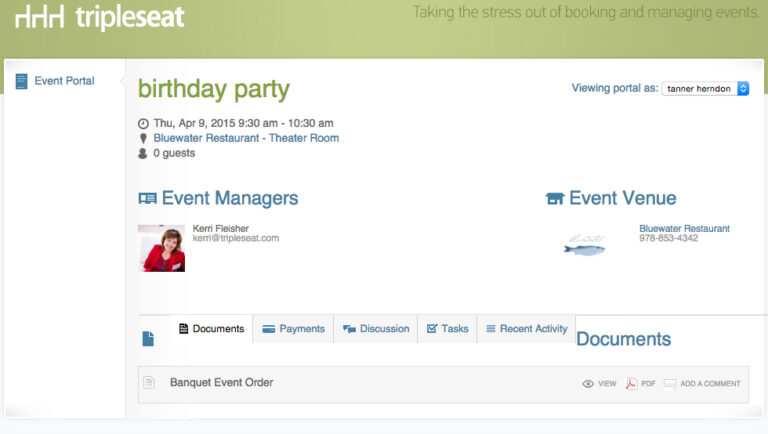Viewport: 768px width, 434px height.
Task: Click the Event Portal page icon in the sidebar
Action: [x=22, y=81]
